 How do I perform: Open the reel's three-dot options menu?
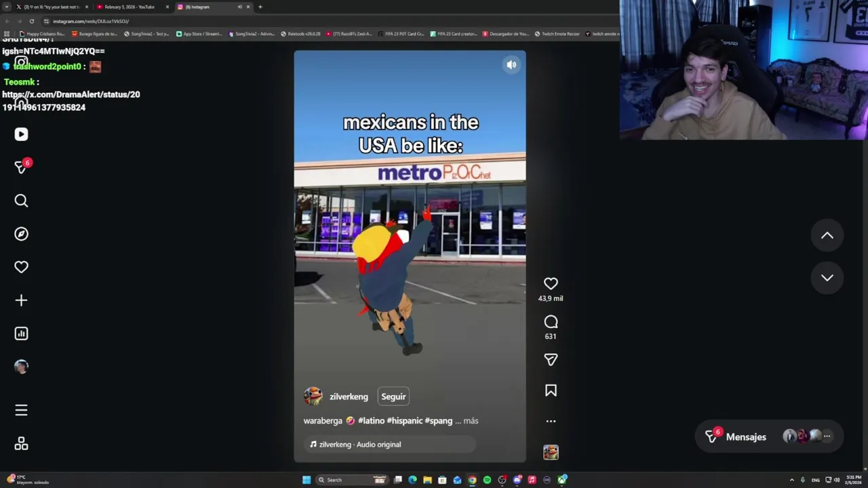[551, 421]
